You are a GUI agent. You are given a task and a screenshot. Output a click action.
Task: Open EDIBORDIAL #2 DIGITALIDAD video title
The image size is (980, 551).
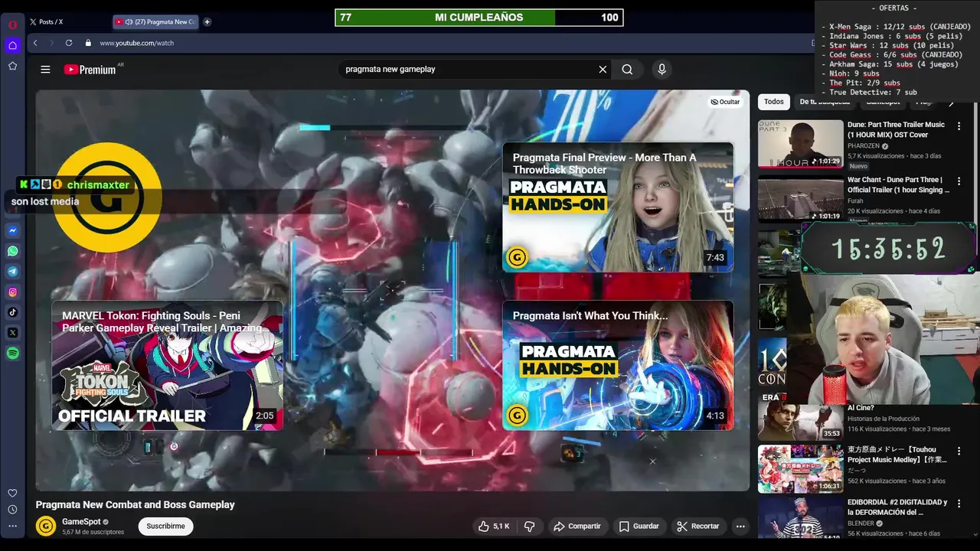897,507
